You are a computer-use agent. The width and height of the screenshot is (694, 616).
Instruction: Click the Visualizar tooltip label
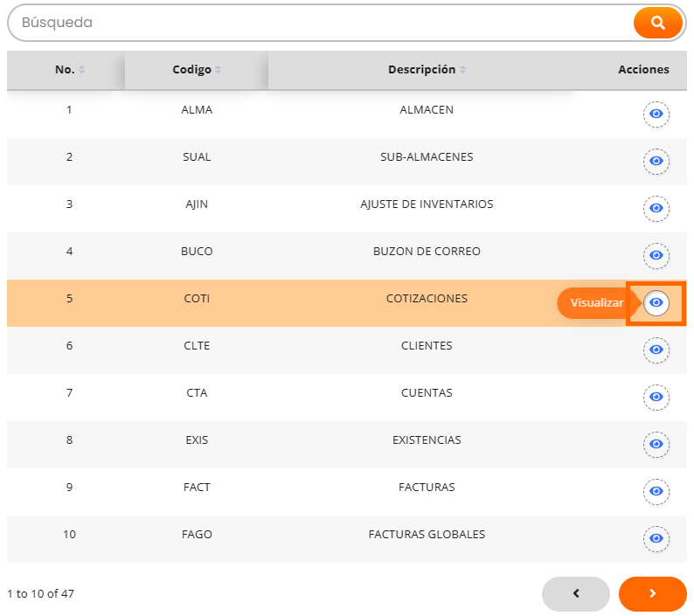point(596,303)
